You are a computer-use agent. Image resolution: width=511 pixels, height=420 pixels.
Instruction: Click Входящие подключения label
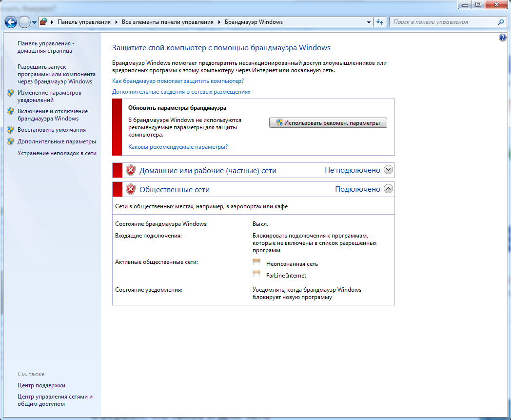tap(148, 236)
